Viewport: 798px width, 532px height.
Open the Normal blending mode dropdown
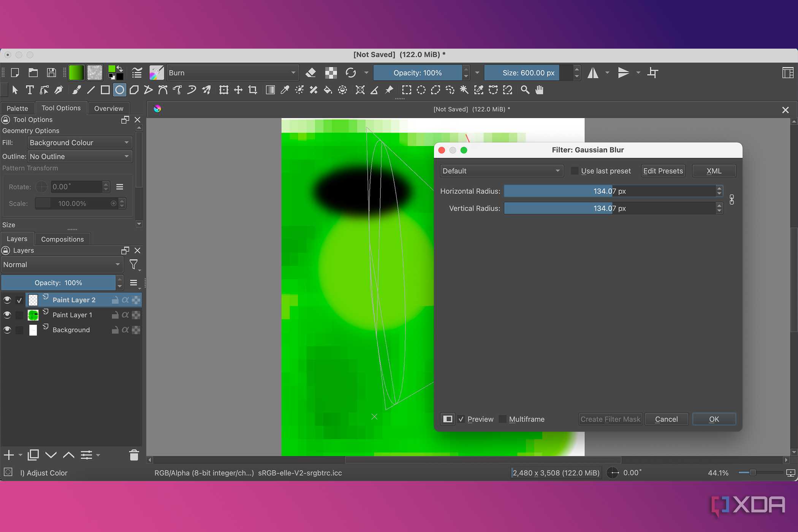tap(62, 264)
